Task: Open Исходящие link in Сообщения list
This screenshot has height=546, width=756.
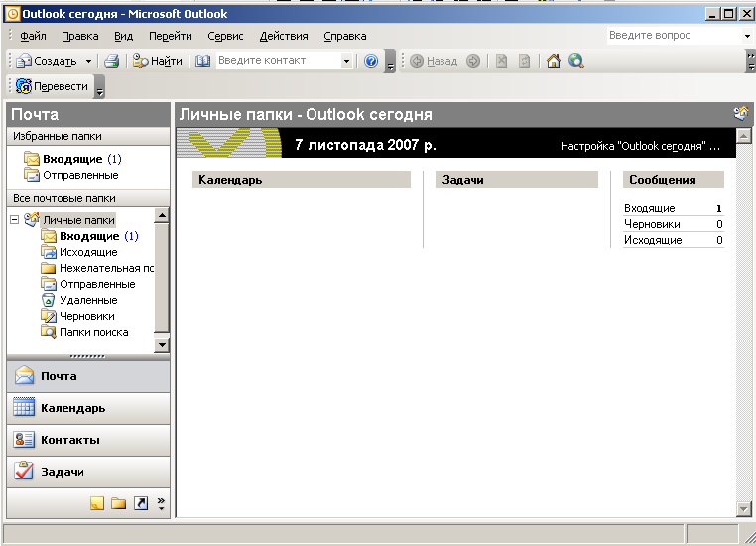Action: click(653, 240)
